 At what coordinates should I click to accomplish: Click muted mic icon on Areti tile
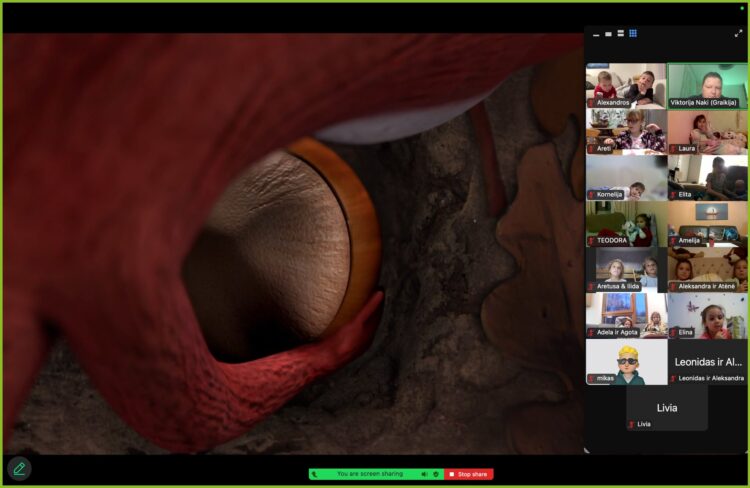point(592,149)
